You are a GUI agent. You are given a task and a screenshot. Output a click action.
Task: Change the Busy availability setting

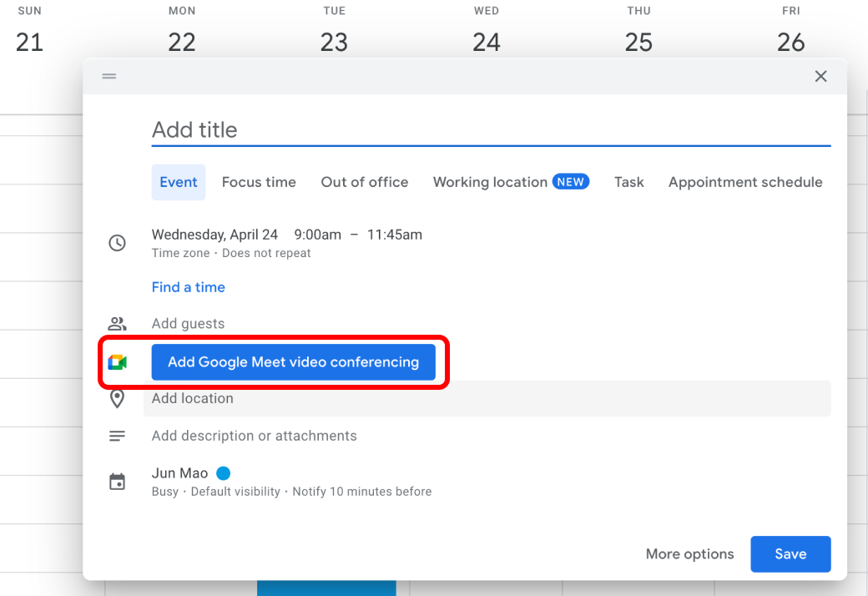point(165,492)
